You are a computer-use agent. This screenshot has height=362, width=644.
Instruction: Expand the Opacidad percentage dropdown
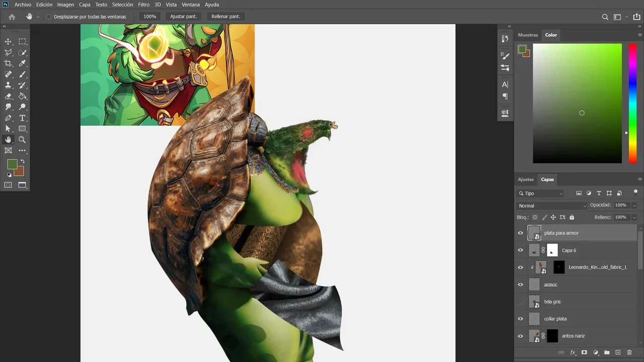(634, 205)
